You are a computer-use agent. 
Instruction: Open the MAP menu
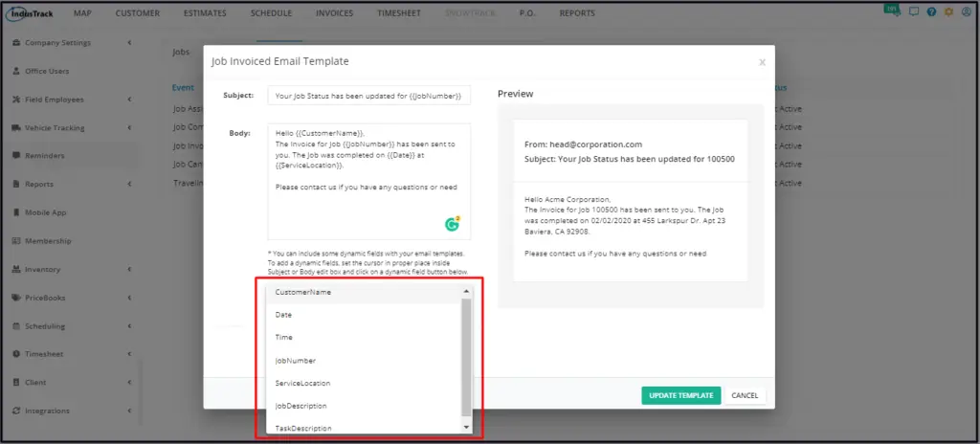[x=81, y=13]
